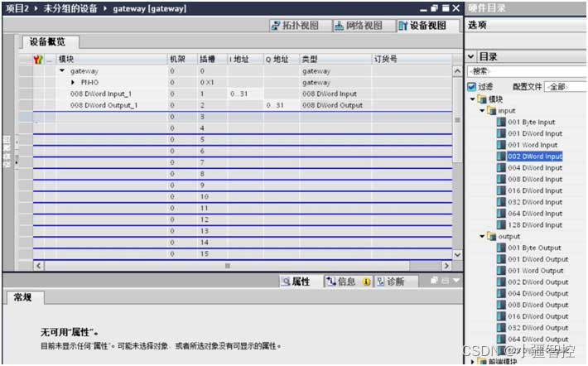This screenshot has width=588, height=366.
Task: Select empty slot 3 row
Action: tap(235, 117)
